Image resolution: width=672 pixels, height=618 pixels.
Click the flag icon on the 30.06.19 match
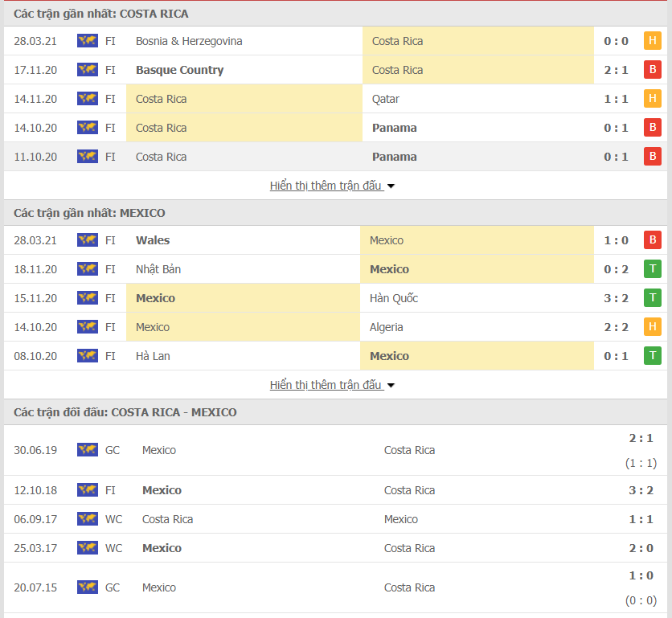(88, 450)
